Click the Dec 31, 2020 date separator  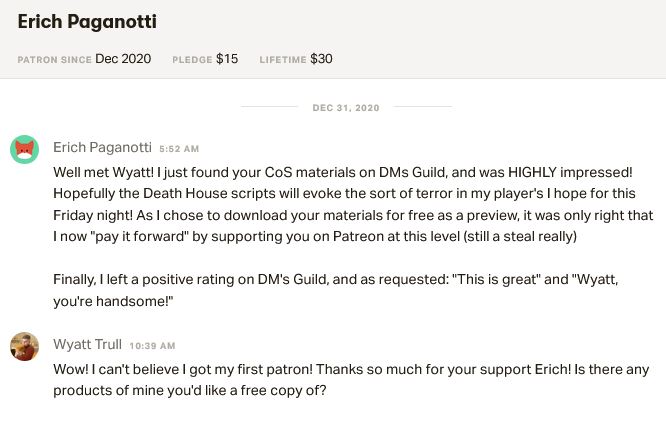(x=345, y=107)
